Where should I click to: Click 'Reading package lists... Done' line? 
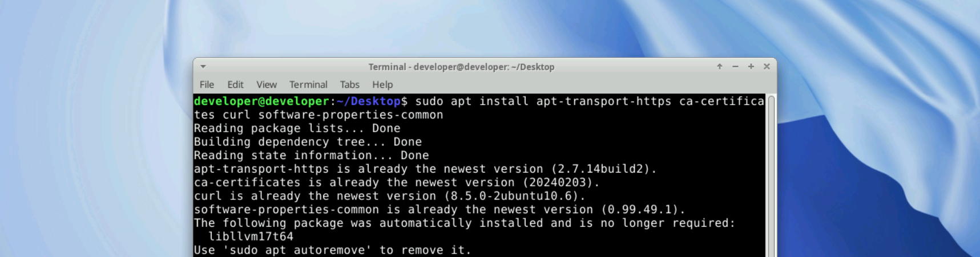tap(297, 128)
